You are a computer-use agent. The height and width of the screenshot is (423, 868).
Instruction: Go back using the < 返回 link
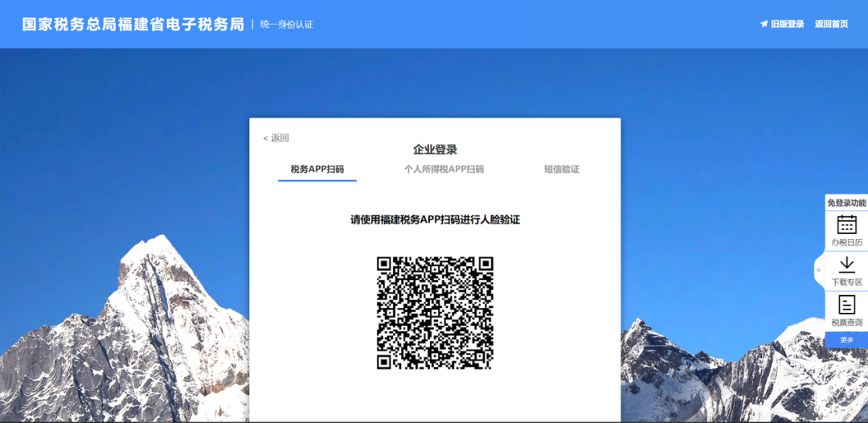276,138
